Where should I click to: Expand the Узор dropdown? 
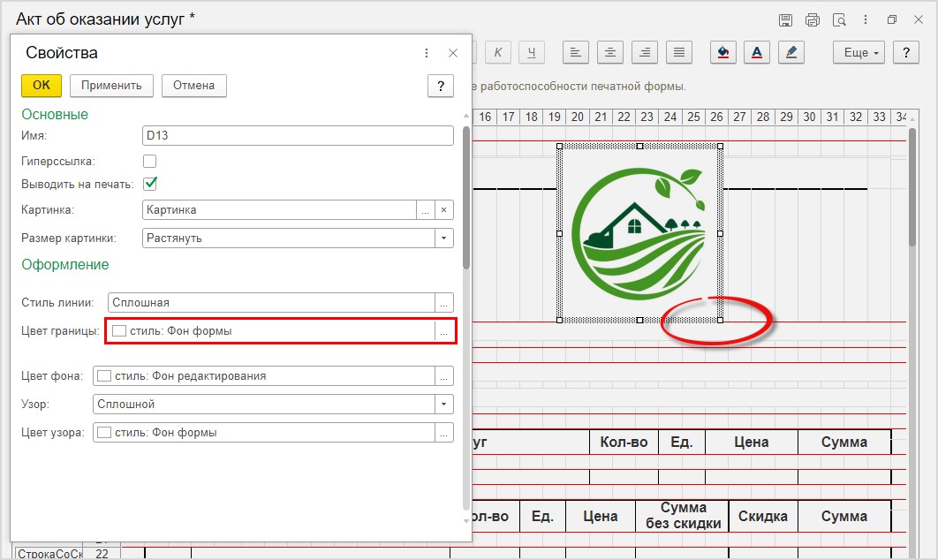point(444,404)
